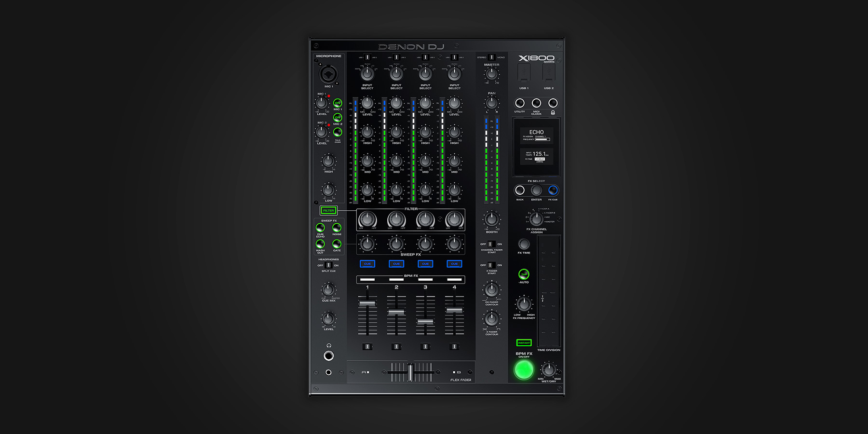Adjust the Mic 1 Level knob

click(321, 103)
